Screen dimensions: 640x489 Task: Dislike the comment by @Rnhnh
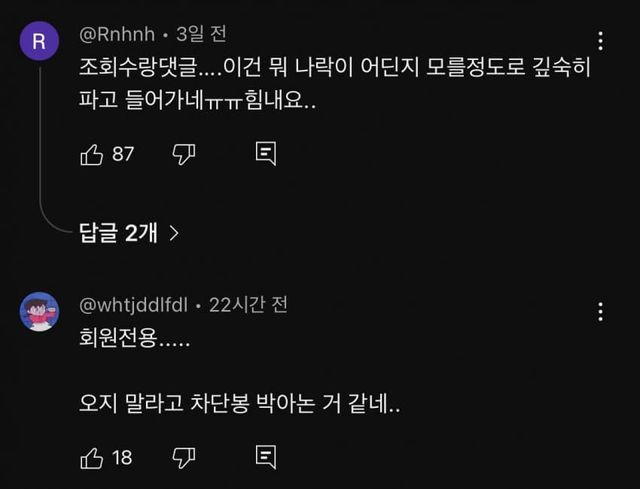tap(183, 154)
